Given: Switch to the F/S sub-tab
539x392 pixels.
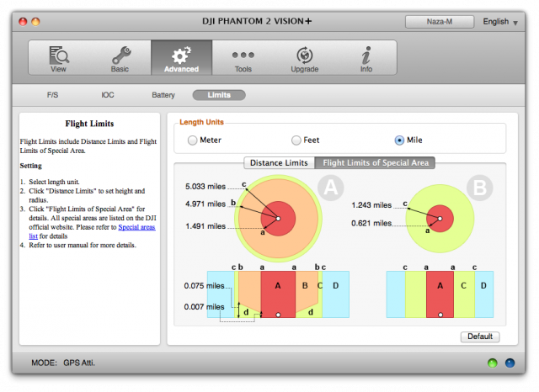Looking at the screenshot, I should coord(52,95).
